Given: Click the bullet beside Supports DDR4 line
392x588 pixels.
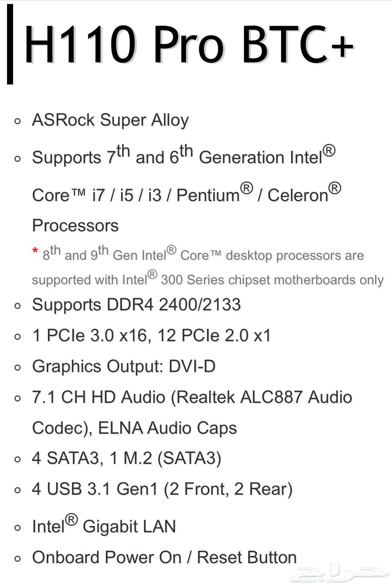Looking at the screenshot, I should coord(18,306).
